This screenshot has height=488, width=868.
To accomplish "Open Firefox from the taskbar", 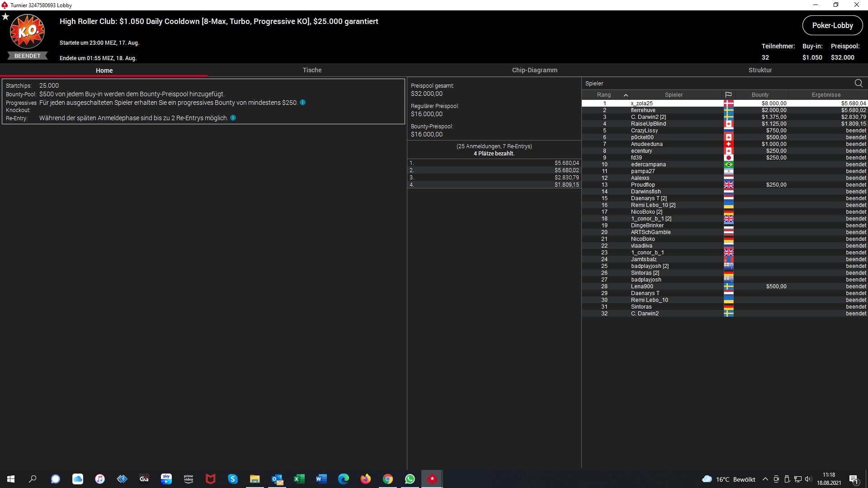I will [365, 479].
